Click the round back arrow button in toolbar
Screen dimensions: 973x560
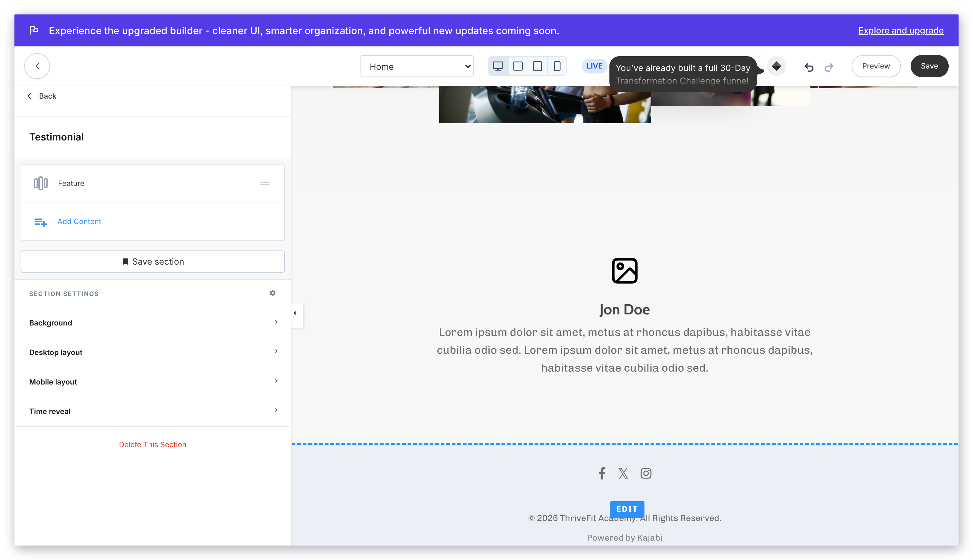tap(37, 66)
